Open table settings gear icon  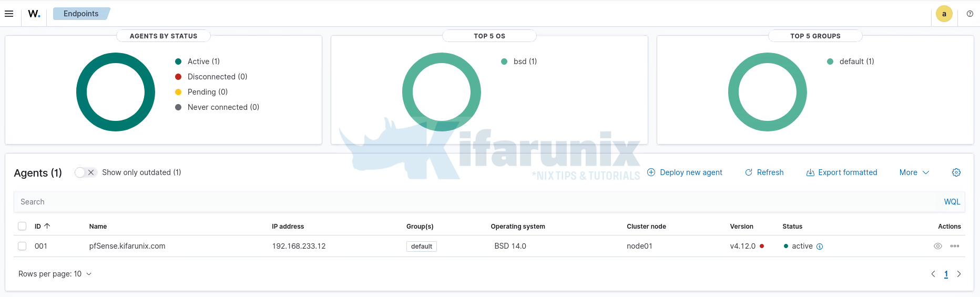(956, 172)
